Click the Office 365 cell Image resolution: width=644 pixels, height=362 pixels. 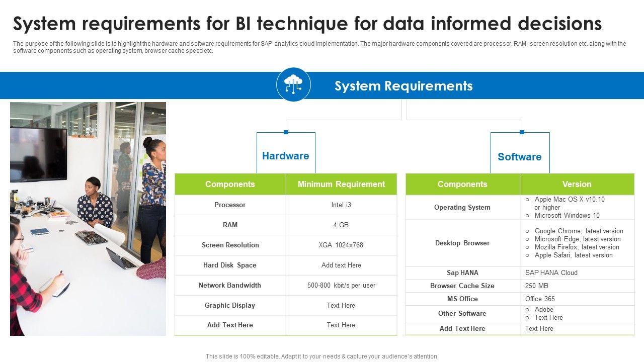tap(540, 299)
